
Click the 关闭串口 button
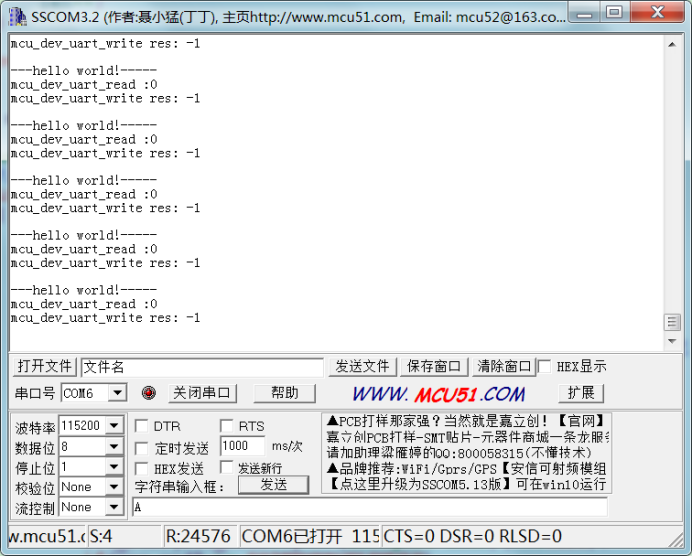pyautogui.click(x=202, y=393)
